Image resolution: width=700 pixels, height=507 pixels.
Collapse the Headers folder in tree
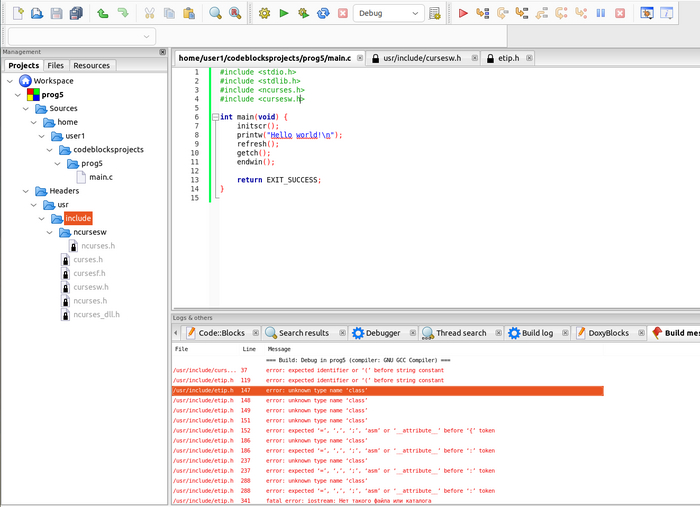point(27,190)
